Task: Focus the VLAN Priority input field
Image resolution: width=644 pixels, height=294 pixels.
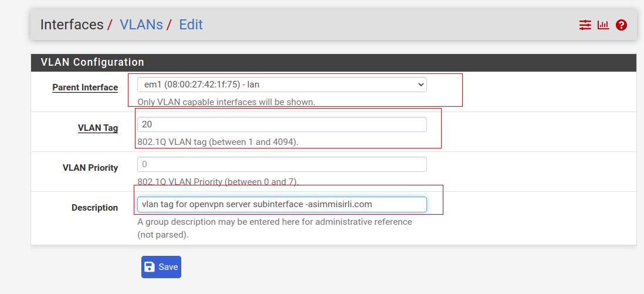Action: pyautogui.click(x=282, y=164)
